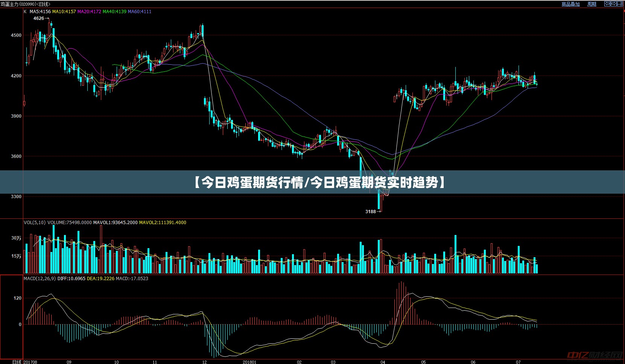The height and width of the screenshot is (364, 625).
Task: Click the 30万 volume axis label
Action: point(16,238)
